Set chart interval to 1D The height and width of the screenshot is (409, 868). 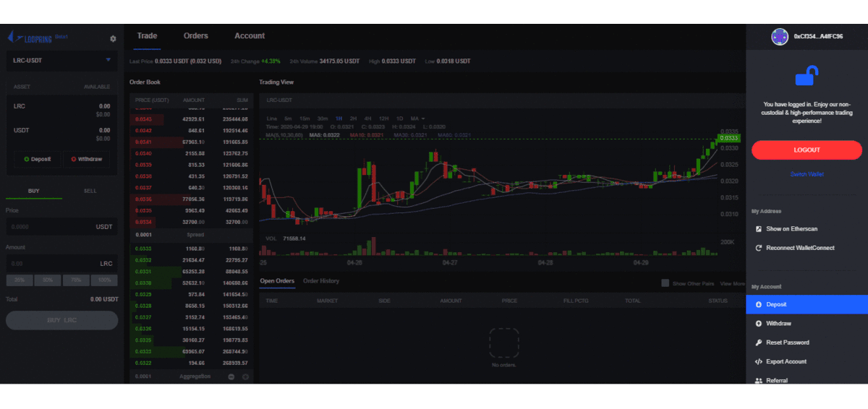pos(400,118)
